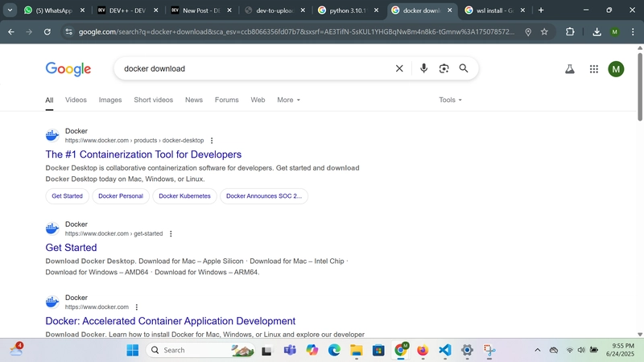Open the Snipping Tool from the taskbar

[x=489, y=350]
